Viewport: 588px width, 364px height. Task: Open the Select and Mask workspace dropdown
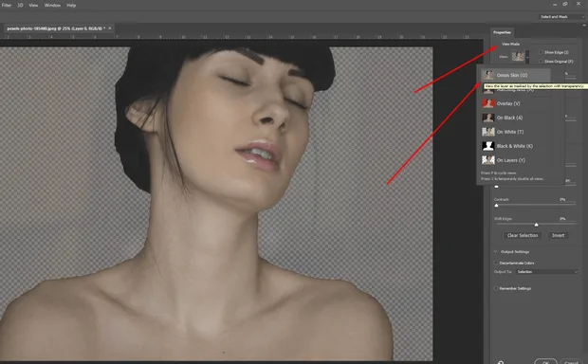click(x=561, y=17)
